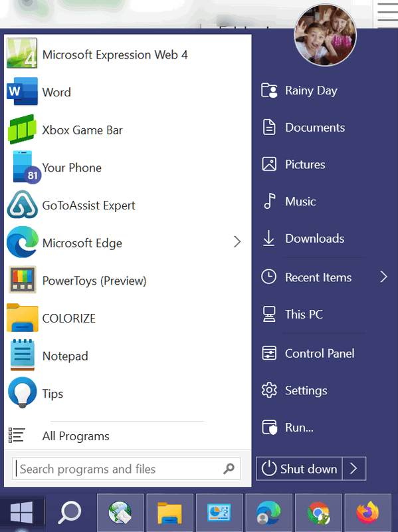Image resolution: width=398 pixels, height=532 pixels.
Task: Click the Word program name
Action: (56, 92)
